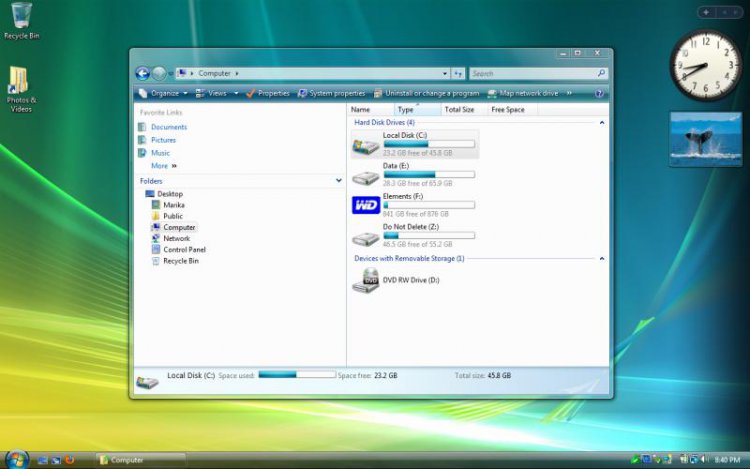
Task: Click Show Desktop in Quick Launch
Action: pyautogui.click(x=43, y=460)
